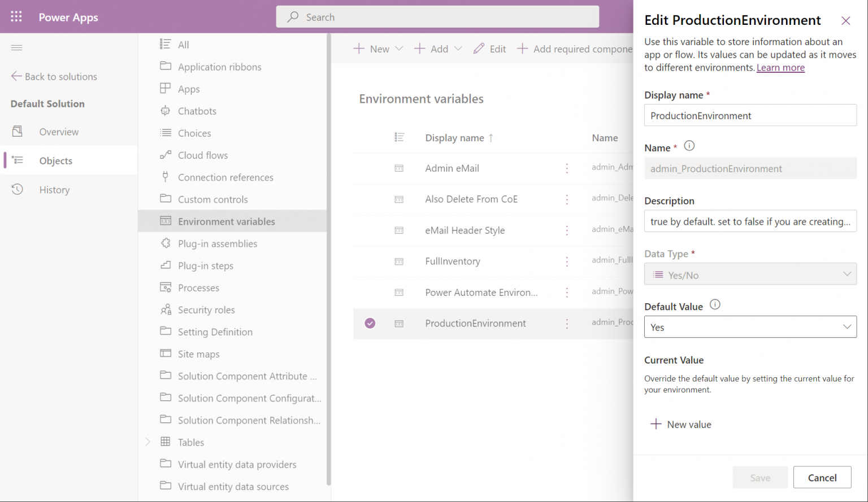Expand the Tables tree node chevron
Screen dimensions: 868x502
pyautogui.click(x=148, y=442)
